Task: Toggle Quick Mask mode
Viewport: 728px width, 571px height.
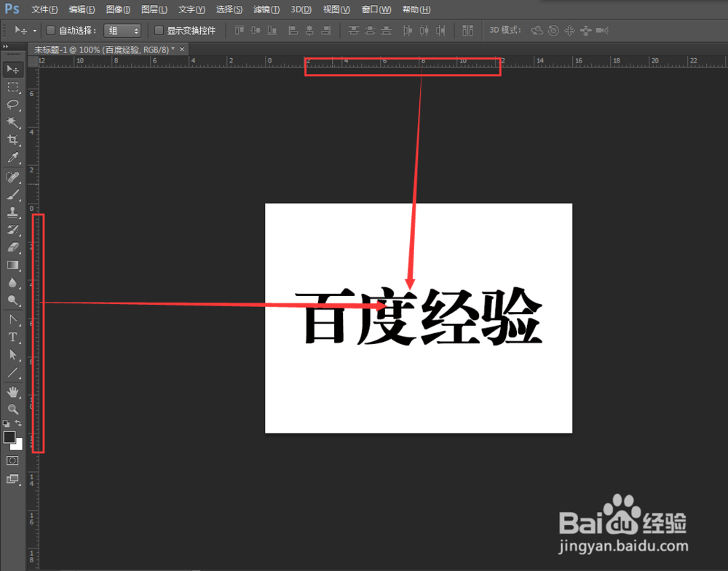Action: [x=12, y=460]
